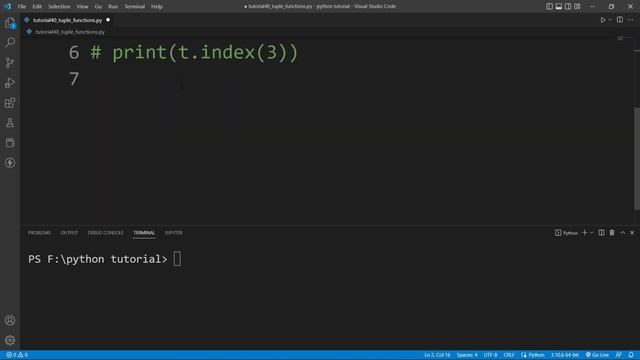Open the Terminal menu
The image size is (640, 360).
(x=135, y=7)
